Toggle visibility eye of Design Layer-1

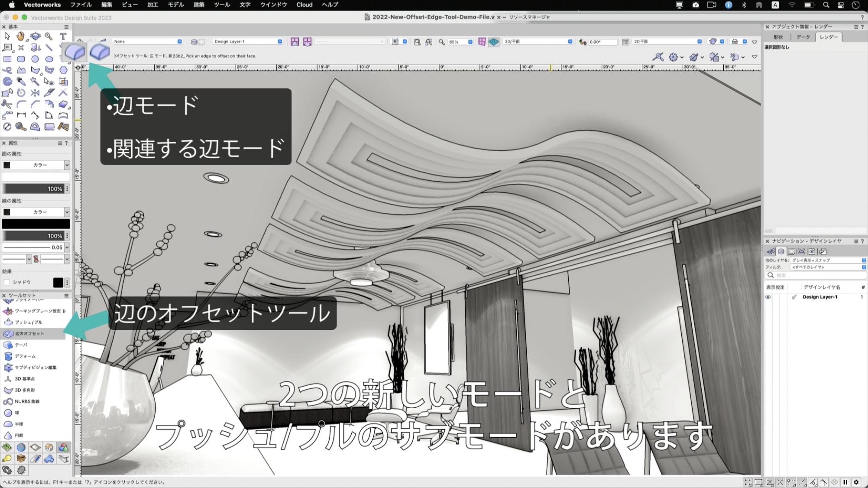tap(768, 297)
